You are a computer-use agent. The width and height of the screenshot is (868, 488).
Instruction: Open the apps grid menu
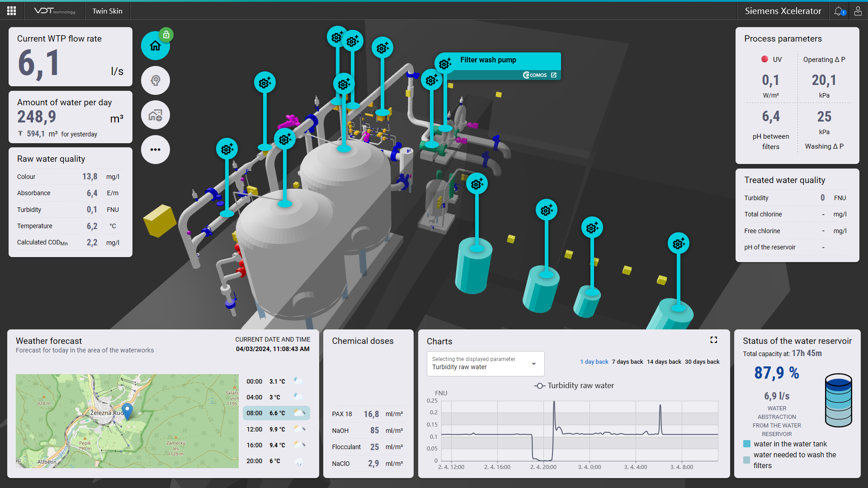click(x=12, y=11)
